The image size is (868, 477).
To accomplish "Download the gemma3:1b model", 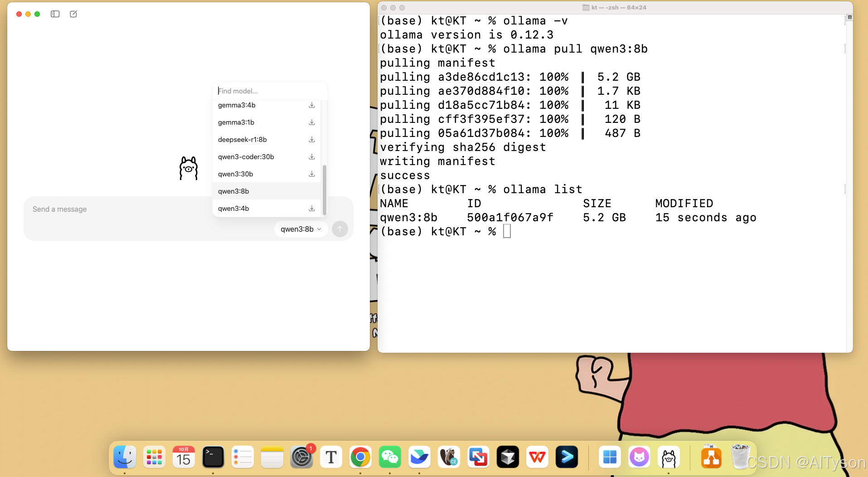I will (x=312, y=122).
